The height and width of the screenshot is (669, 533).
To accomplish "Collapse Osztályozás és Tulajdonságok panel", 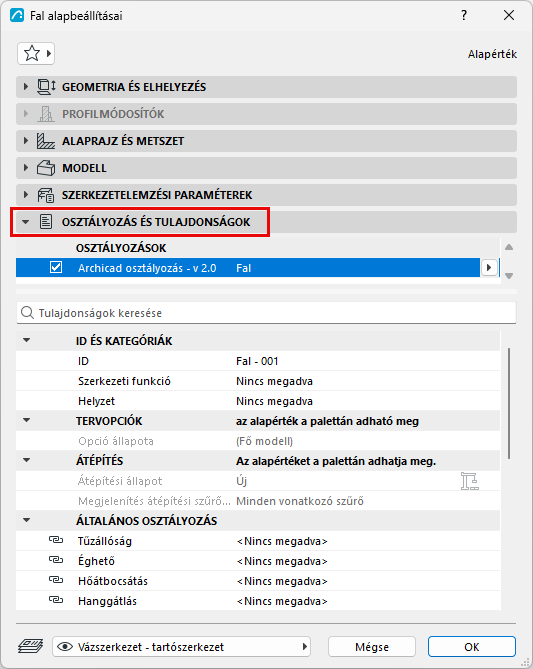I will click(x=26, y=222).
